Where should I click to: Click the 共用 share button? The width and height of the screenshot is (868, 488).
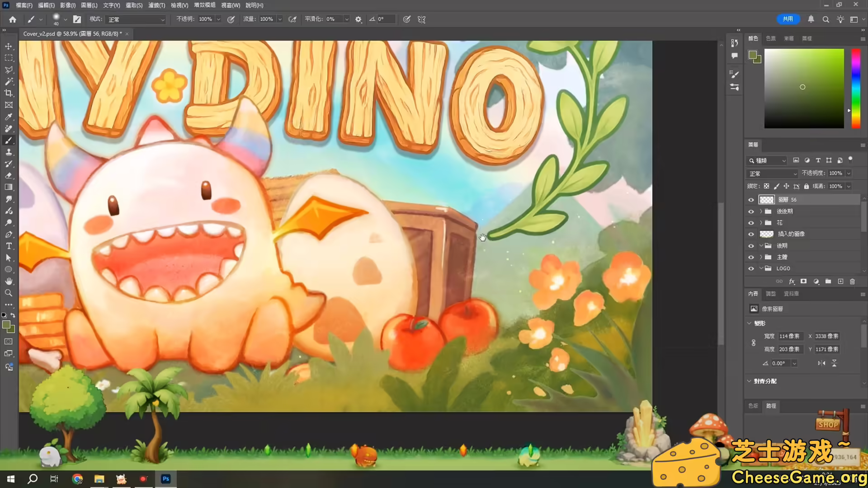pos(788,19)
